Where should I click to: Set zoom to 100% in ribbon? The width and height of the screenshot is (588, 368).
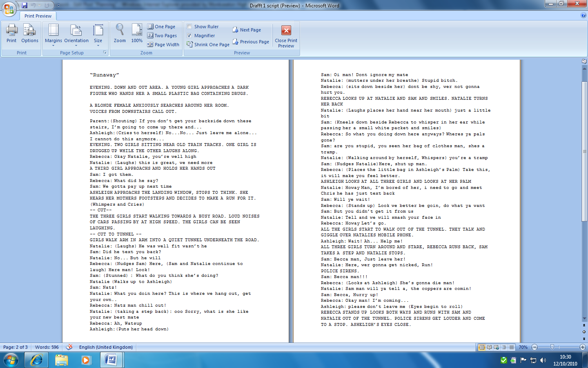137,34
